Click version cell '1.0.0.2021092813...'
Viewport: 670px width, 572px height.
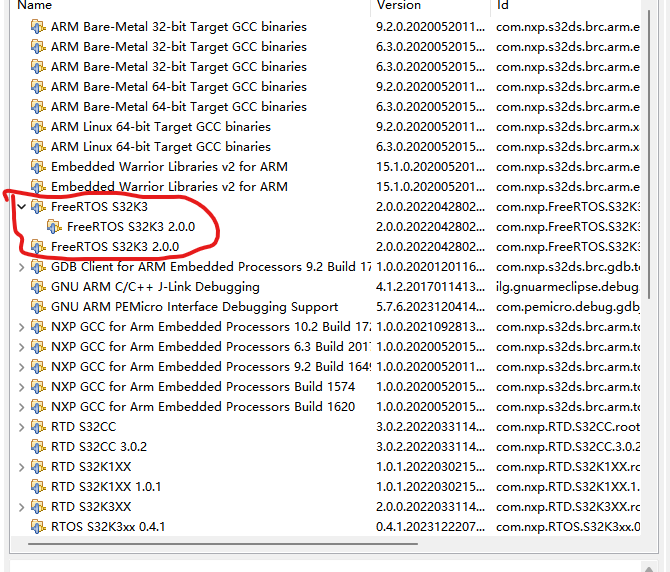[x=430, y=327]
